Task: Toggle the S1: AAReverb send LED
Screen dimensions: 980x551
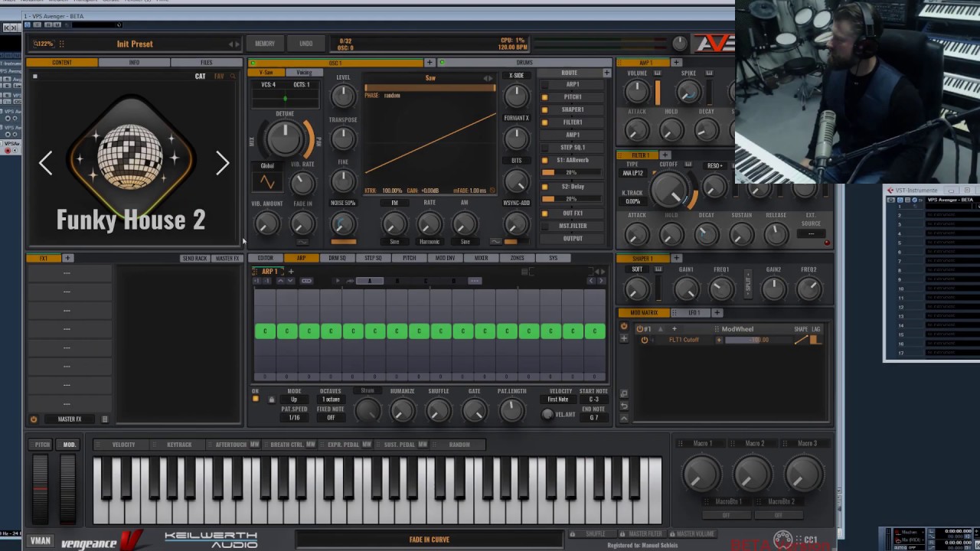Action: pos(545,161)
